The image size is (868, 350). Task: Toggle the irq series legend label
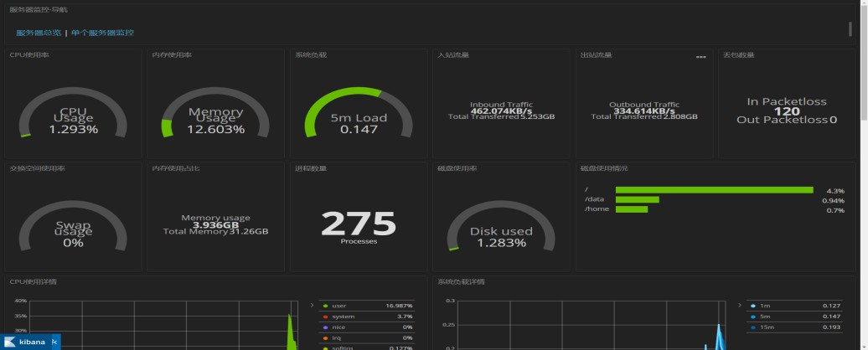pyautogui.click(x=337, y=337)
